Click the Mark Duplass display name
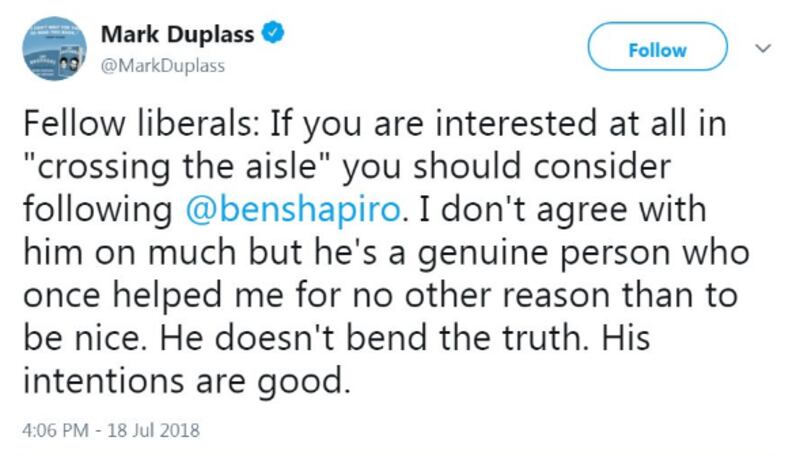Viewport: 800px width, 456px height. coord(178,36)
